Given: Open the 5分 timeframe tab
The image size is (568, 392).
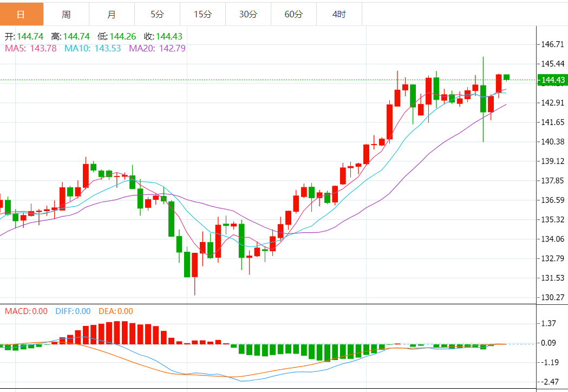Looking at the screenshot, I should tap(157, 14).
